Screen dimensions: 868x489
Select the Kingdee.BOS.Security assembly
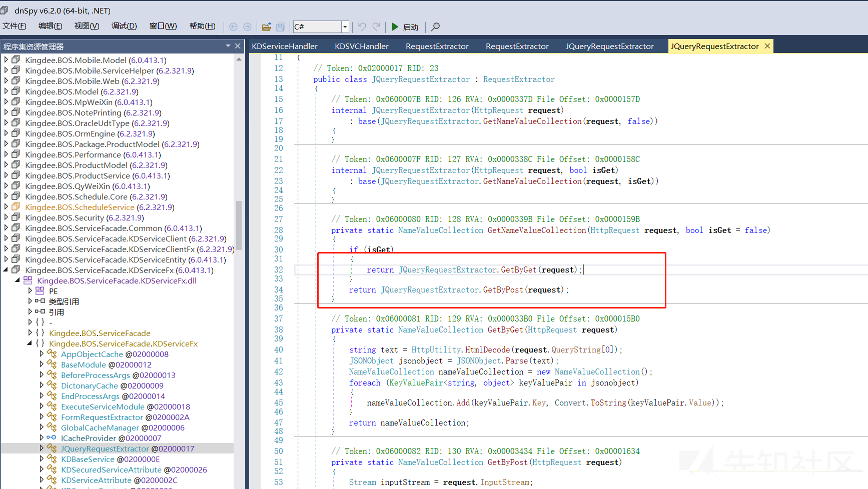[85, 217]
